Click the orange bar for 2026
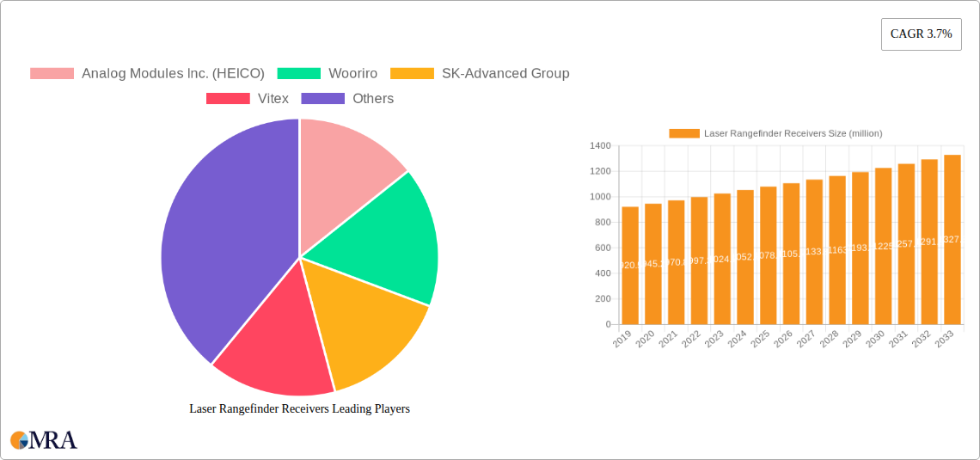Viewport: 980px width, 460px height. point(791,254)
